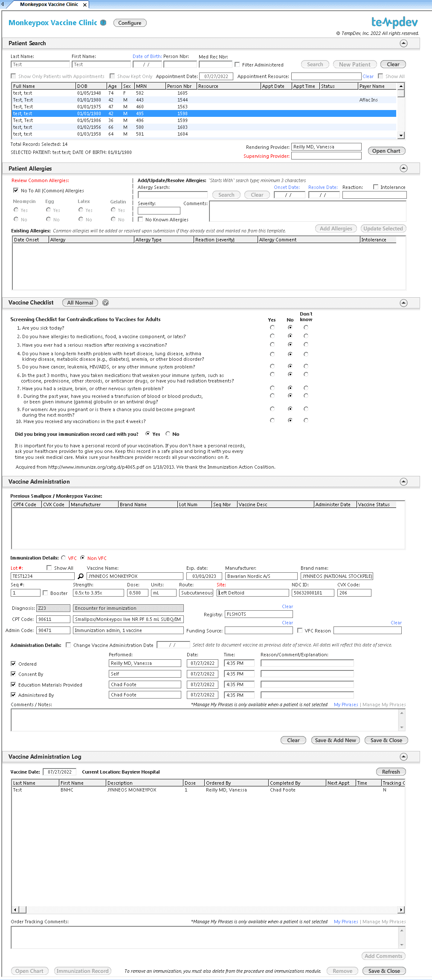Click the Configure button

coord(130,23)
